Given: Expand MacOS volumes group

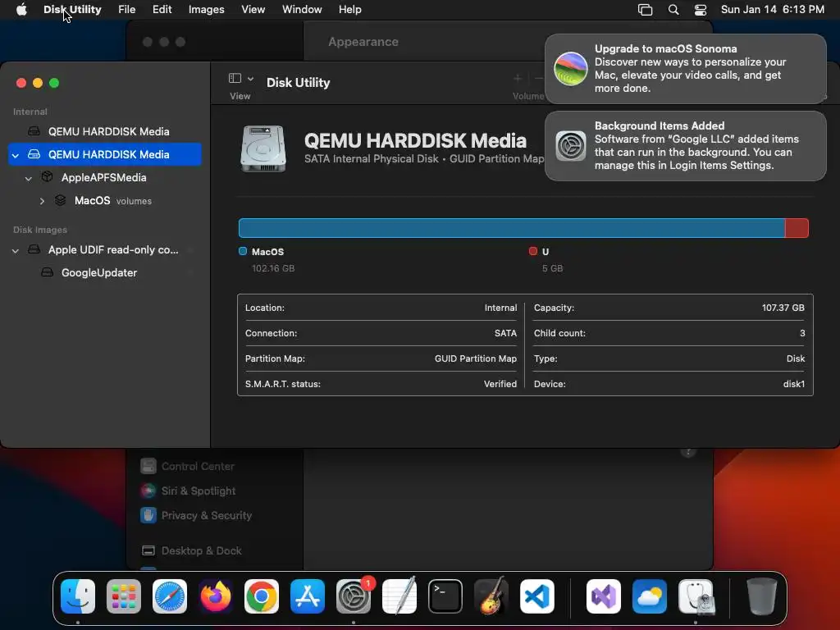Looking at the screenshot, I should (x=42, y=201).
